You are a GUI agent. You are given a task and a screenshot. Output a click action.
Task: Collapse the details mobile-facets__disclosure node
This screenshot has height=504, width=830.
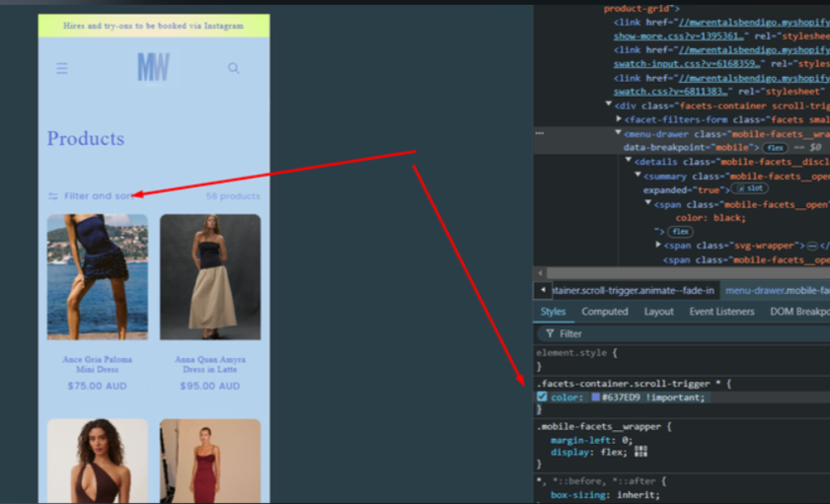pos(629,160)
